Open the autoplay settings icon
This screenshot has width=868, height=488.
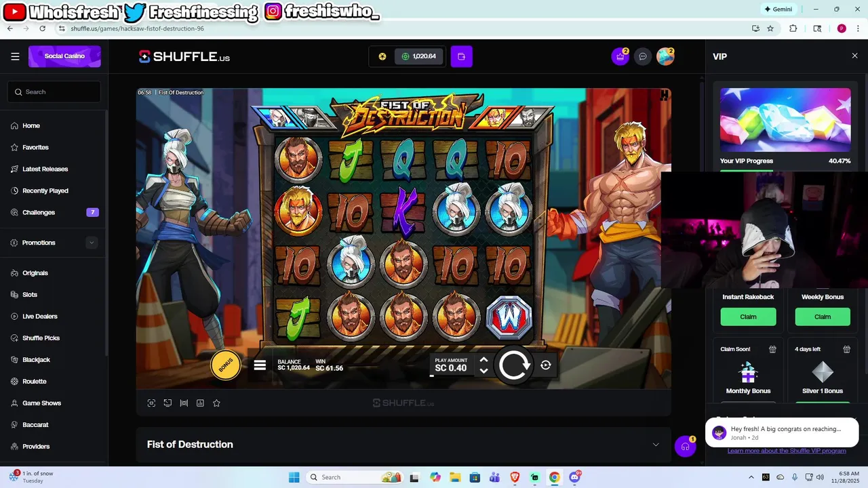pyautogui.click(x=546, y=365)
